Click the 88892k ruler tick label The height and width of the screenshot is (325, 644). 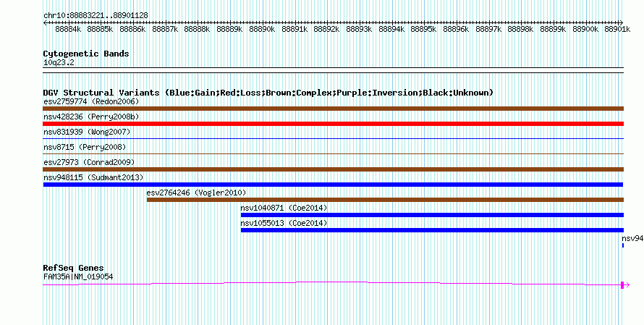pyautogui.click(x=326, y=29)
